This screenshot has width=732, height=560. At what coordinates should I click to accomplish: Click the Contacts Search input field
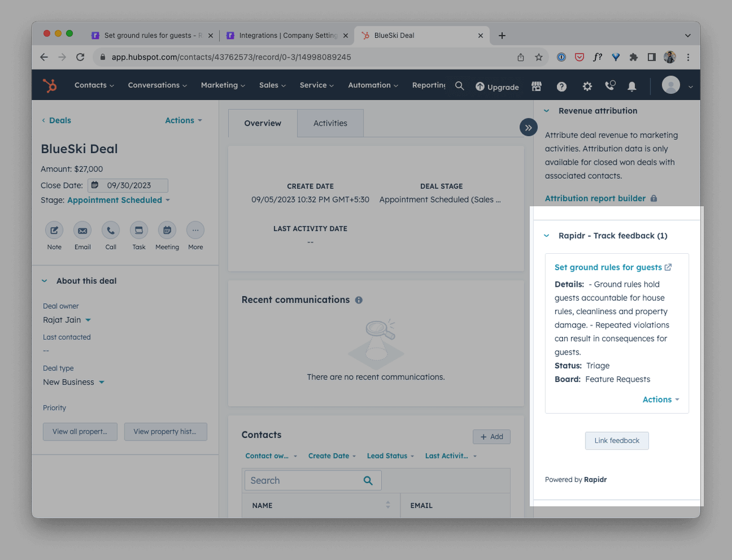coord(313,481)
